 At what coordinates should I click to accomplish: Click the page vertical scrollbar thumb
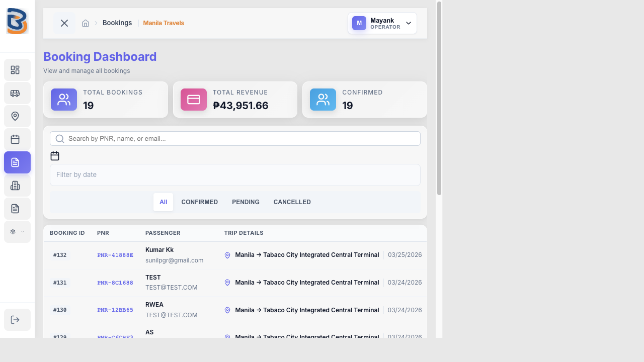[439, 99]
